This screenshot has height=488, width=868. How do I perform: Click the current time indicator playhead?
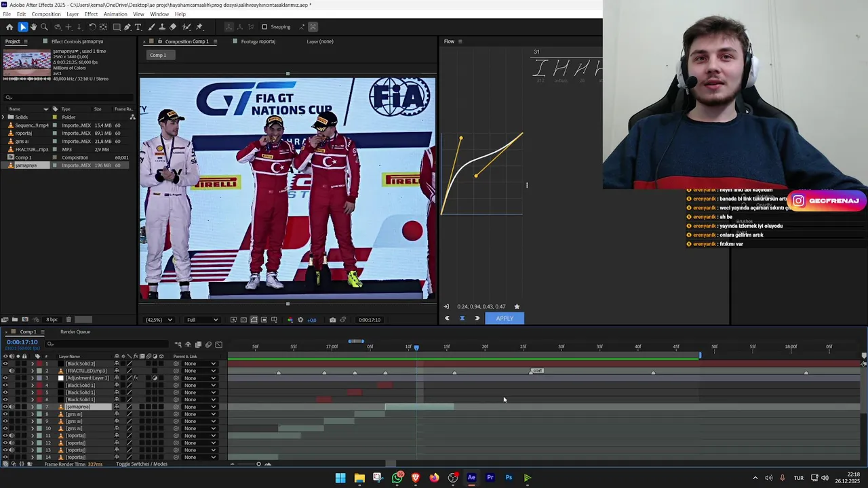[416, 347]
